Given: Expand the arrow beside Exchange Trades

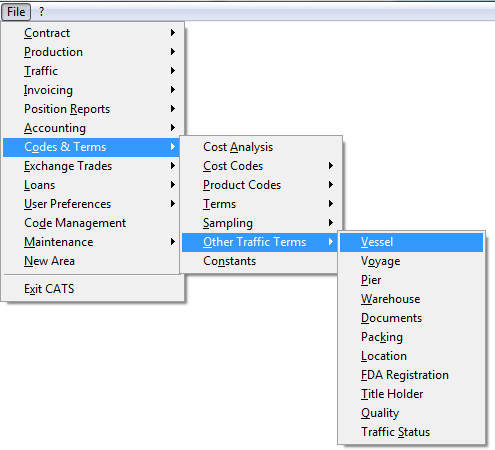Looking at the screenshot, I should [x=173, y=166].
